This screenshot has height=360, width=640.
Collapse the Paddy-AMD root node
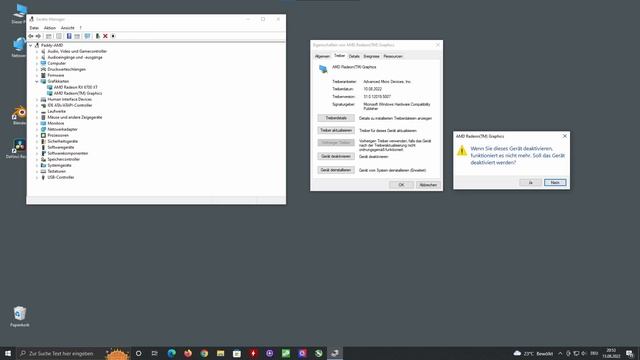click(31, 45)
